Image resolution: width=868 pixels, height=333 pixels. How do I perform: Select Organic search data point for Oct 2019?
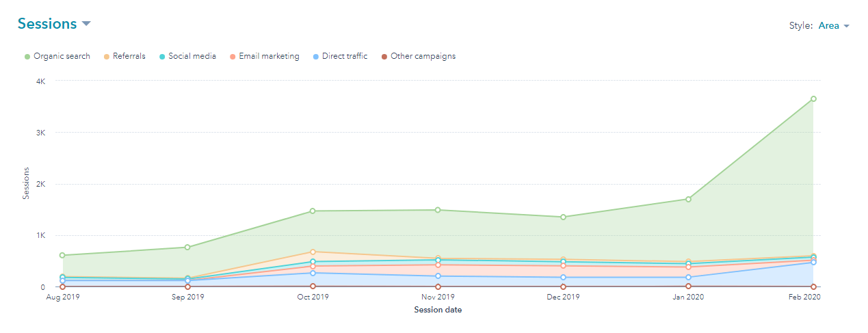[313, 211]
